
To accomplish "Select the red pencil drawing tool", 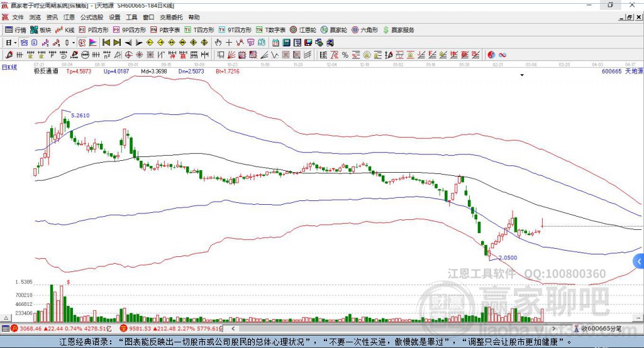I will 9,55.
